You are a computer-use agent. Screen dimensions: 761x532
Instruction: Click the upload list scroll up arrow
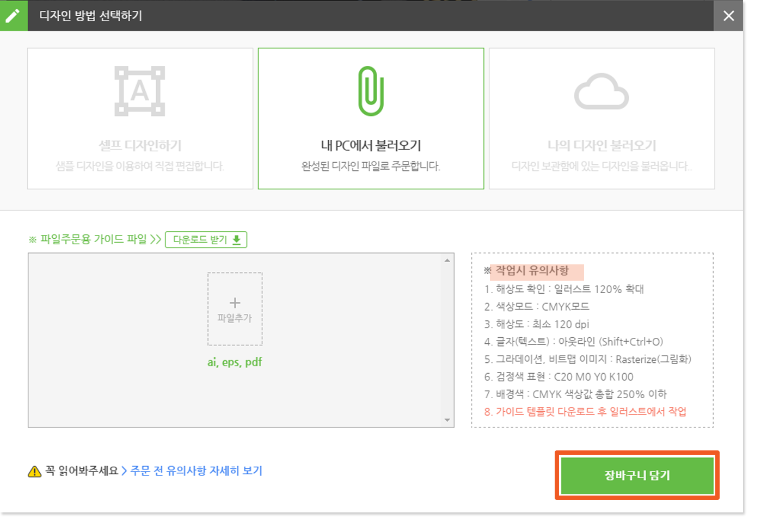pos(447,261)
